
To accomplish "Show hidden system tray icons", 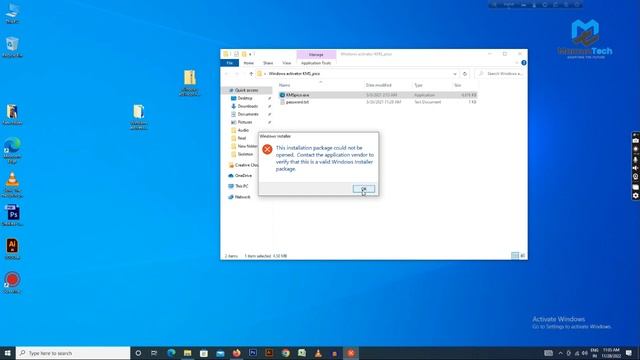I will pos(560,353).
